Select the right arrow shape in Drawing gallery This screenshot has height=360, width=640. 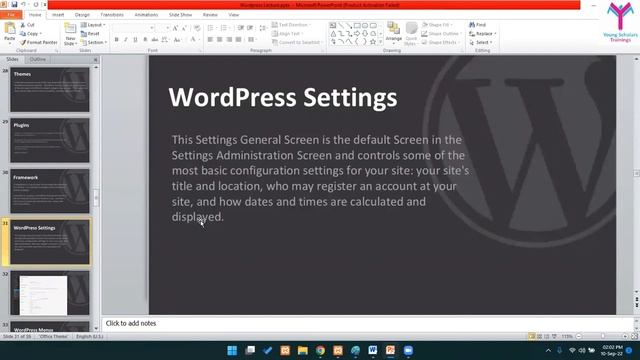point(357,33)
